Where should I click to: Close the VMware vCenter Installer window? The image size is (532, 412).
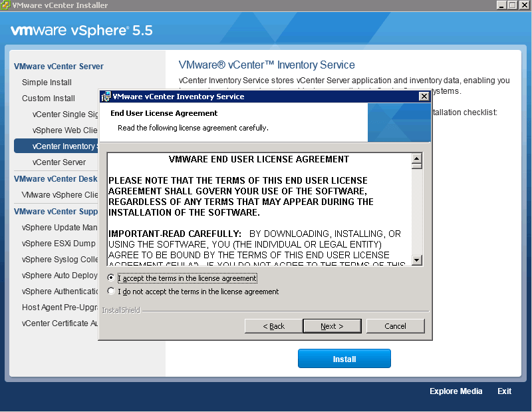click(524, 5)
